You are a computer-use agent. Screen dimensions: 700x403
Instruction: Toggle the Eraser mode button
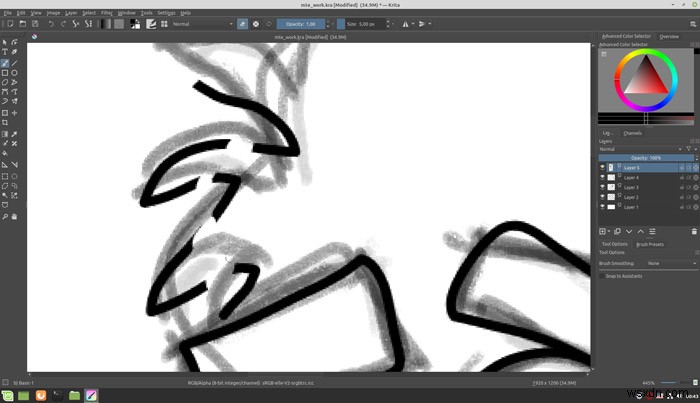[242, 24]
